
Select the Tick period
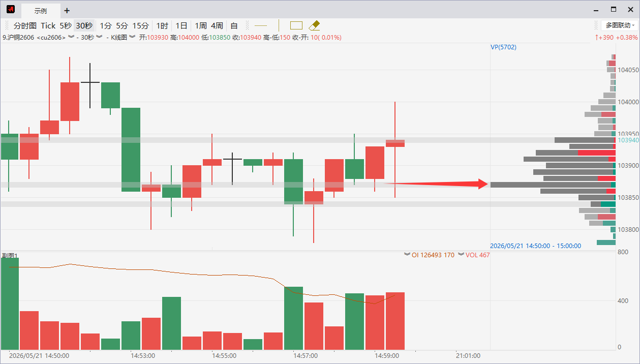click(48, 25)
